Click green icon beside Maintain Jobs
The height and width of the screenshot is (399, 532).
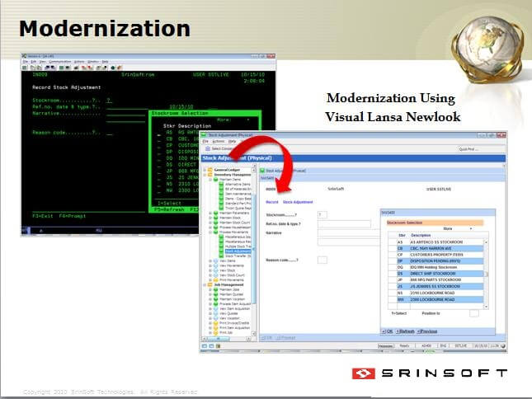click(x=216, y=289)
